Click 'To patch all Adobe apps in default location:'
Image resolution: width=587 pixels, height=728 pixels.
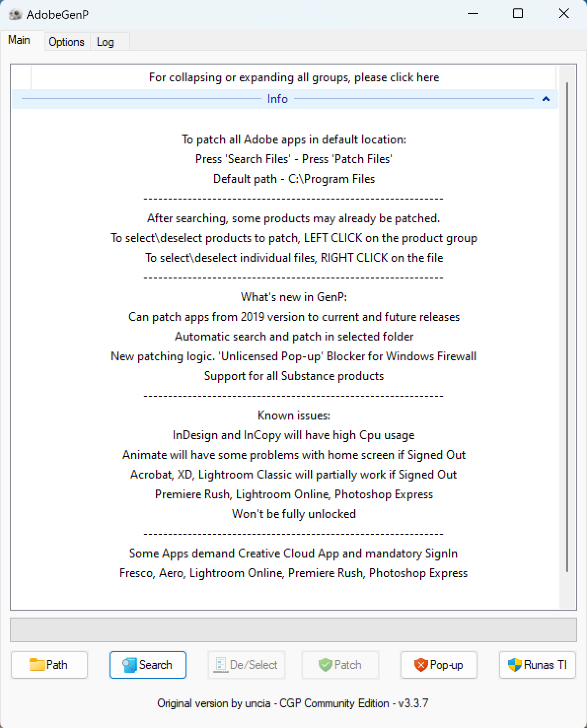pos(294,139)
